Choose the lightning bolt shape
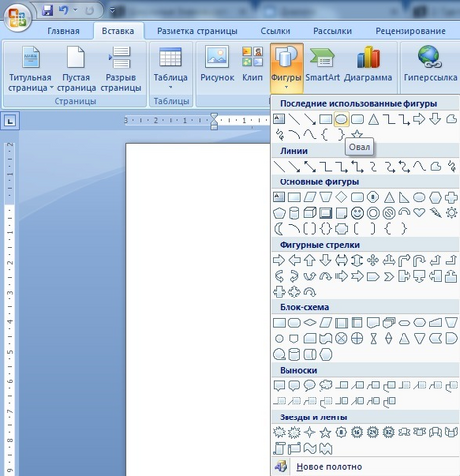Image resolution: width=460 pixels, height=476 pixels. [436, 213]
